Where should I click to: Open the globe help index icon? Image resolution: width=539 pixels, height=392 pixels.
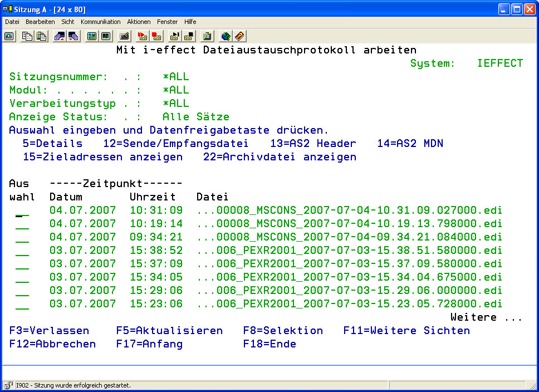(226, 36)
